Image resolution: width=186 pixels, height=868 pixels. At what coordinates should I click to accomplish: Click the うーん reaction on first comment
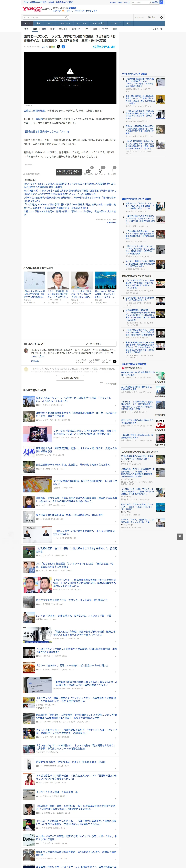pyautogui.click(x=107, y=361)
